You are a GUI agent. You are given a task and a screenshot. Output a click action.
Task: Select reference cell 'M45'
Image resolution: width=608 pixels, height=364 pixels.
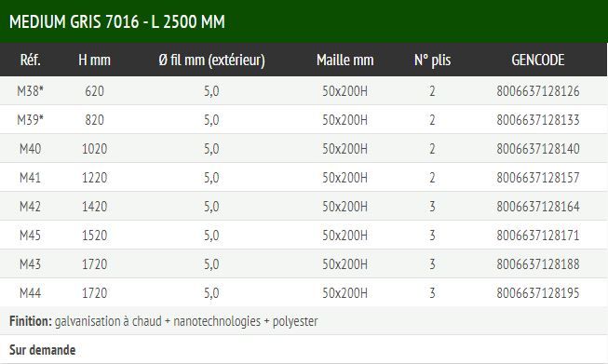[30, 236]
